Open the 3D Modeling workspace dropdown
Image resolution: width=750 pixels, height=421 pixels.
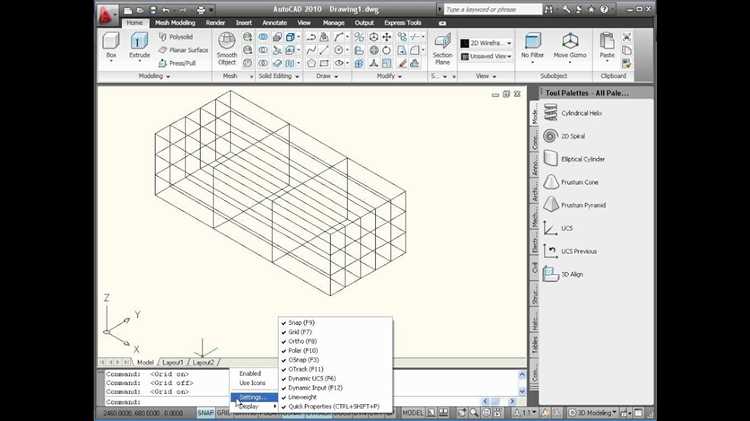click(592, 412)
